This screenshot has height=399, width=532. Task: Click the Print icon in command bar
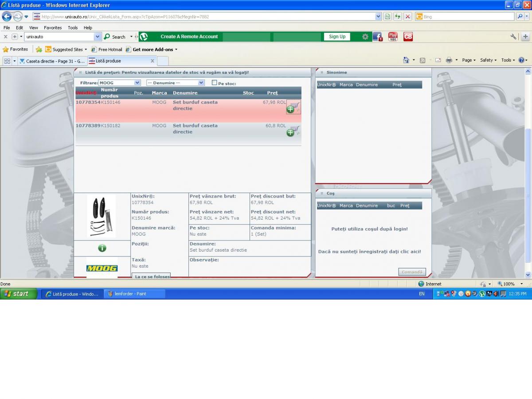point(449,60)
